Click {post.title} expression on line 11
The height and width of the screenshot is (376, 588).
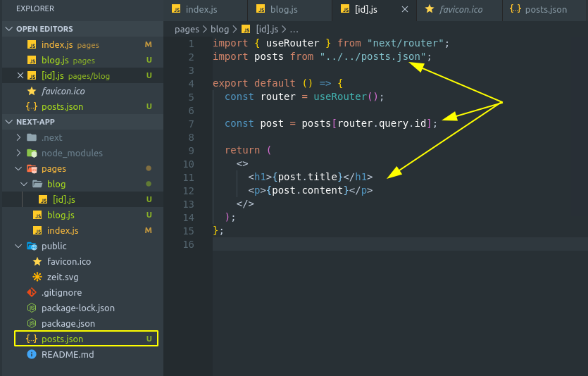tap(308, 177)
